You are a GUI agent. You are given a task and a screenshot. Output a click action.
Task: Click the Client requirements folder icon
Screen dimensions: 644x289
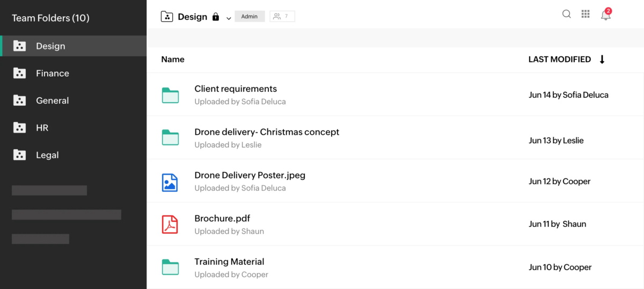[170, 95]
